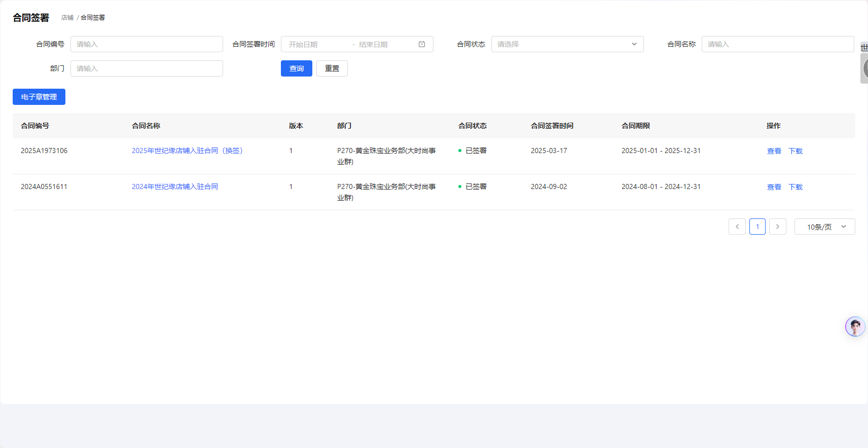
Task: Go to the next page arrow
Action: click(777, 227)
